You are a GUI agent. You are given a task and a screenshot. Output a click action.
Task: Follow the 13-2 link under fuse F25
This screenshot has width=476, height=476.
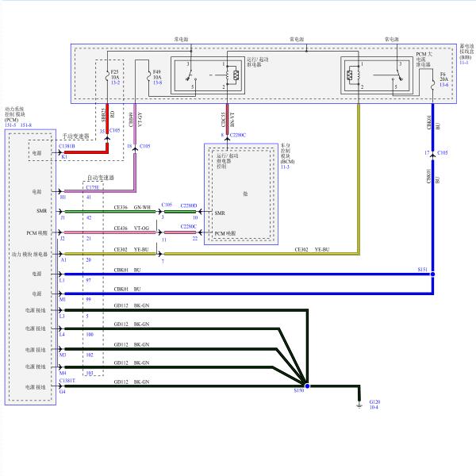(115, 83)
